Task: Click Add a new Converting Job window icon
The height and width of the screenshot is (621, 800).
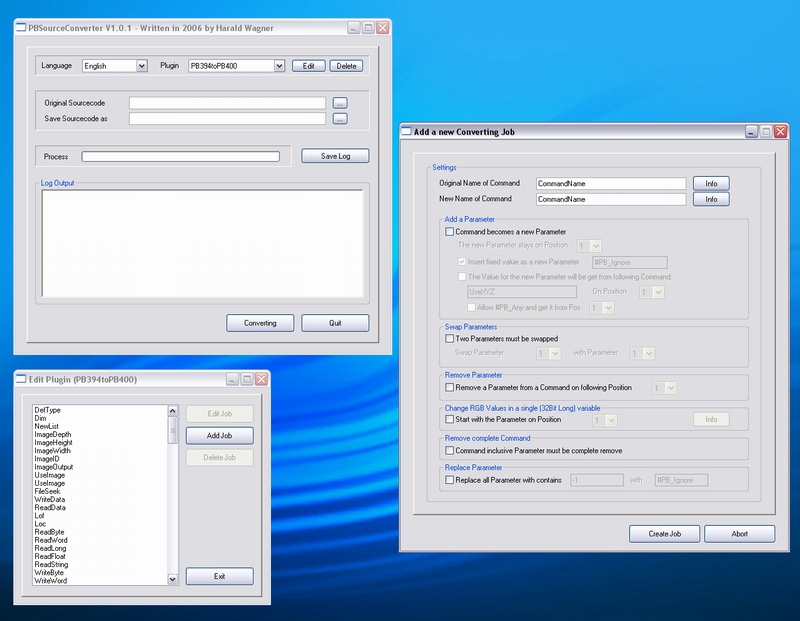Action: [407, 132]
